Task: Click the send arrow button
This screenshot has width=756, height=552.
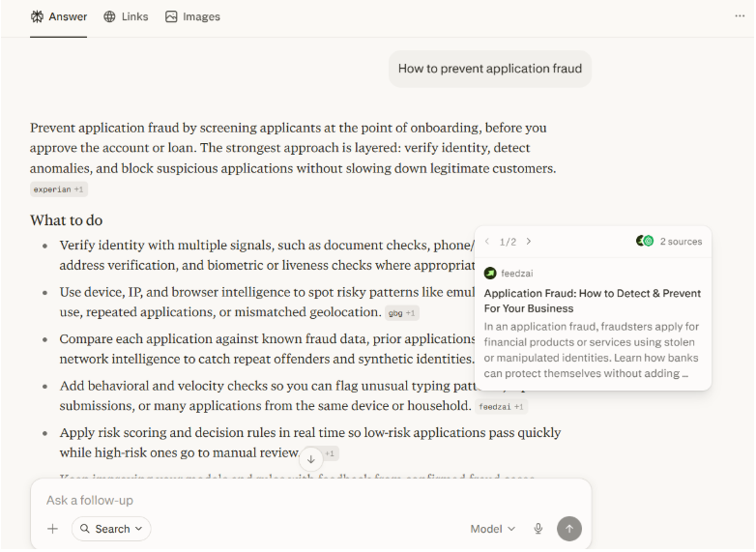Action: 568,529
